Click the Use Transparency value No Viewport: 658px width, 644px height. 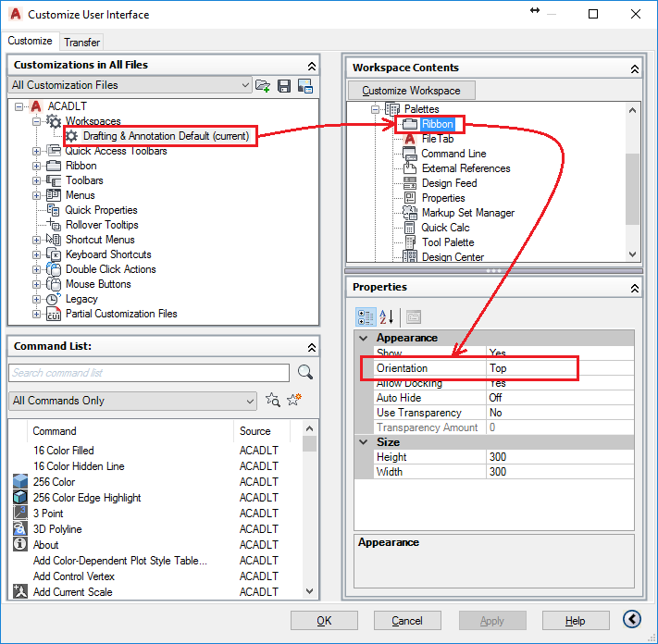click(560, 413)
